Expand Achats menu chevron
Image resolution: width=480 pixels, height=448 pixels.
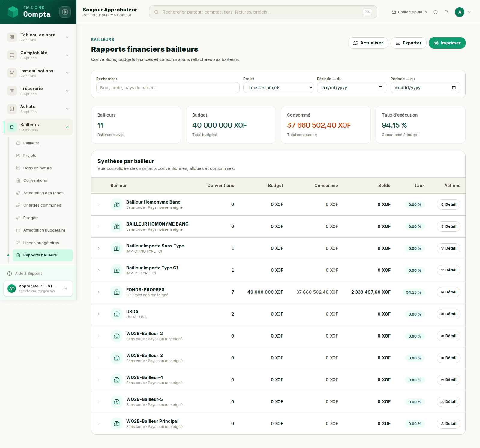tap(67, 109)
